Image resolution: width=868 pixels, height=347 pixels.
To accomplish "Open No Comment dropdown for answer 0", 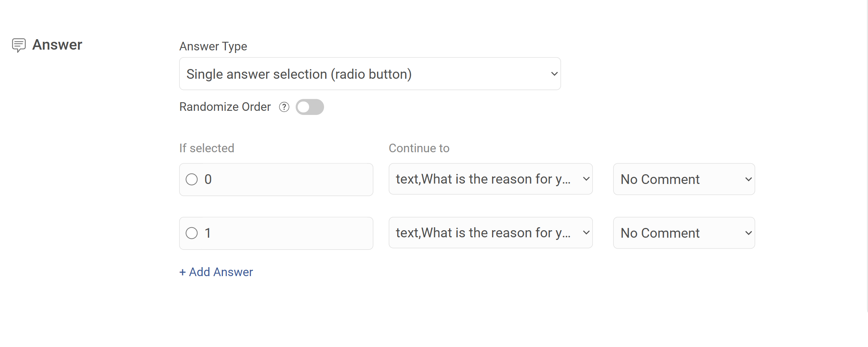I will click(x=684, y=179).
